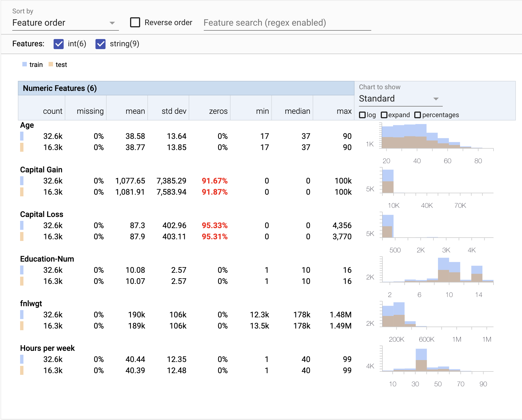
Task: Click the 38.58 mean value for Age
Action: pos(135,136)
